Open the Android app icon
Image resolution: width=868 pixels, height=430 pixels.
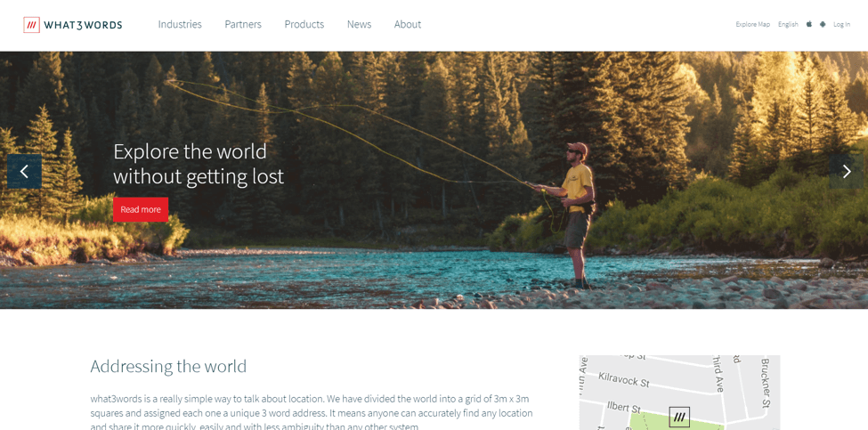823,24
